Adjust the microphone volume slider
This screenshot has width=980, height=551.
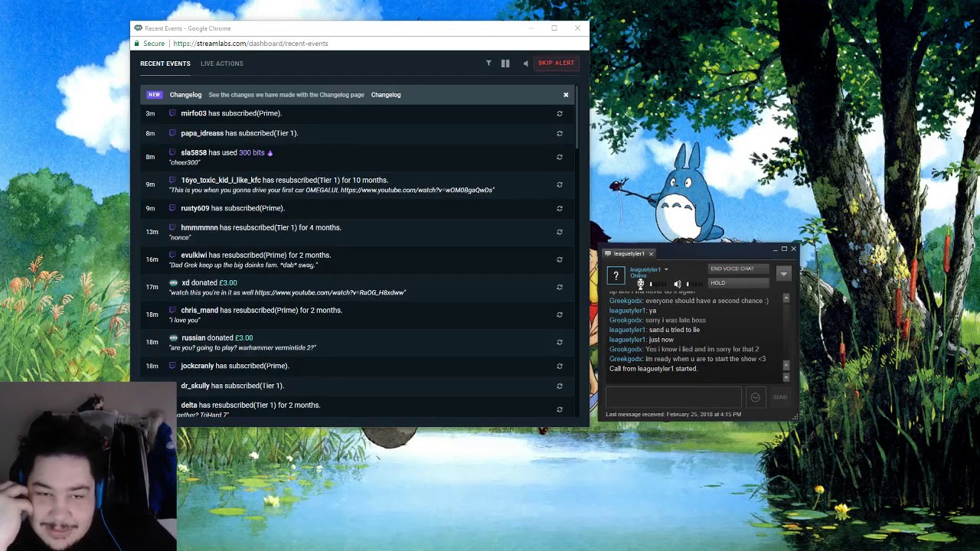(658, 284)
